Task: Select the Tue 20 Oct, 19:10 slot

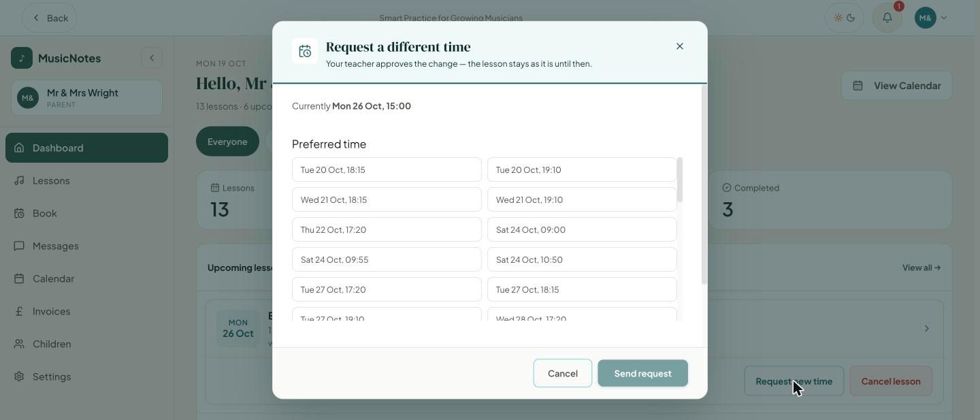Action: tap(582, 169)
